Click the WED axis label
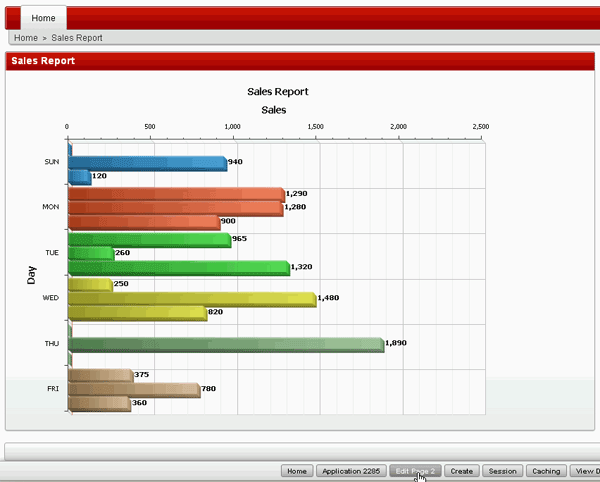Screen dimensions: 600x482 coord(51,298)
